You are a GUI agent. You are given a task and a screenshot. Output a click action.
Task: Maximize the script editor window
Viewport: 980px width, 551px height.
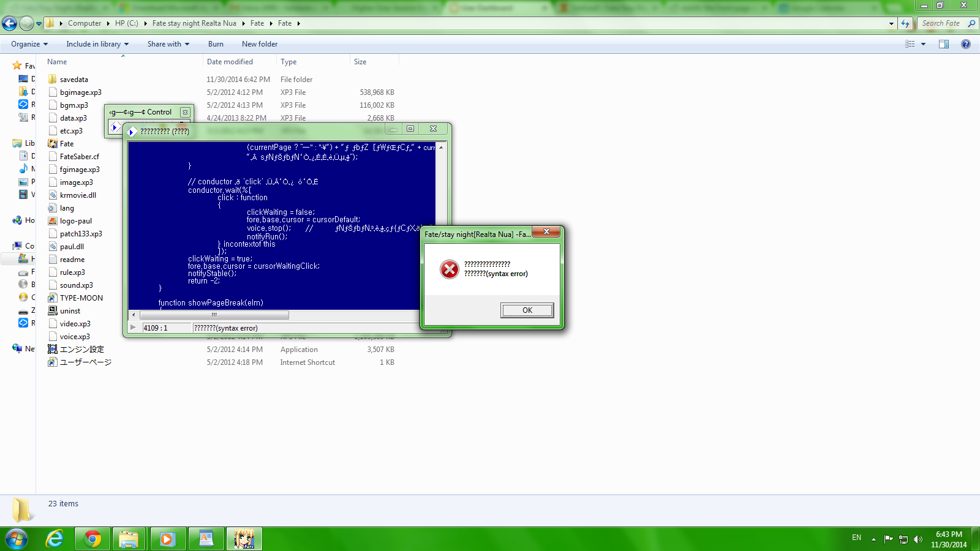pyautogui.click(x=410, y=129)
